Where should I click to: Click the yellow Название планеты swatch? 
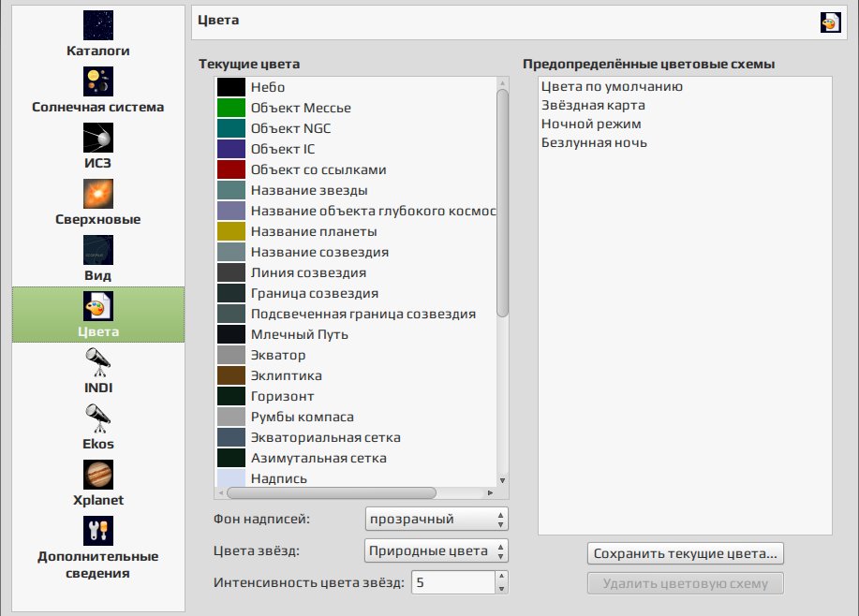[231, 231]
